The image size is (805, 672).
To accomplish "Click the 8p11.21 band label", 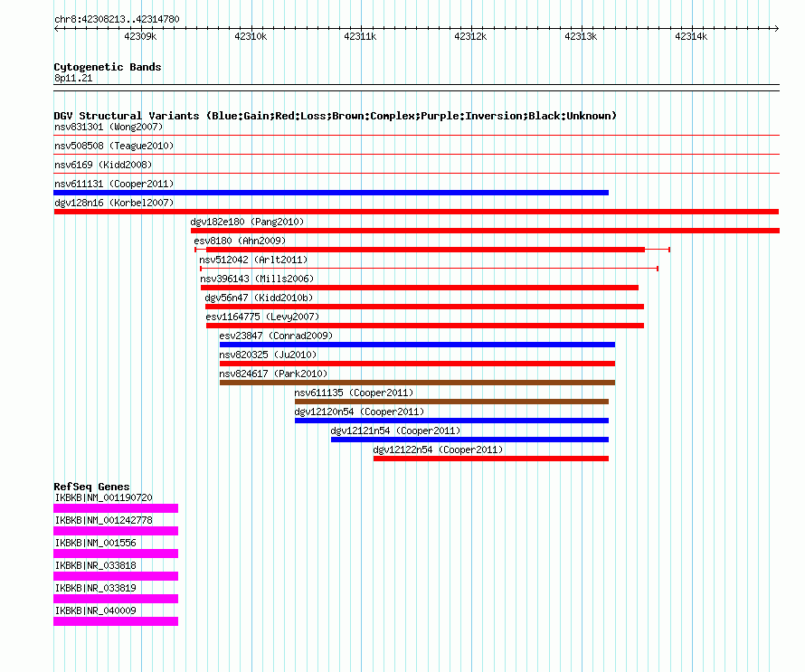I will (73, 78).
